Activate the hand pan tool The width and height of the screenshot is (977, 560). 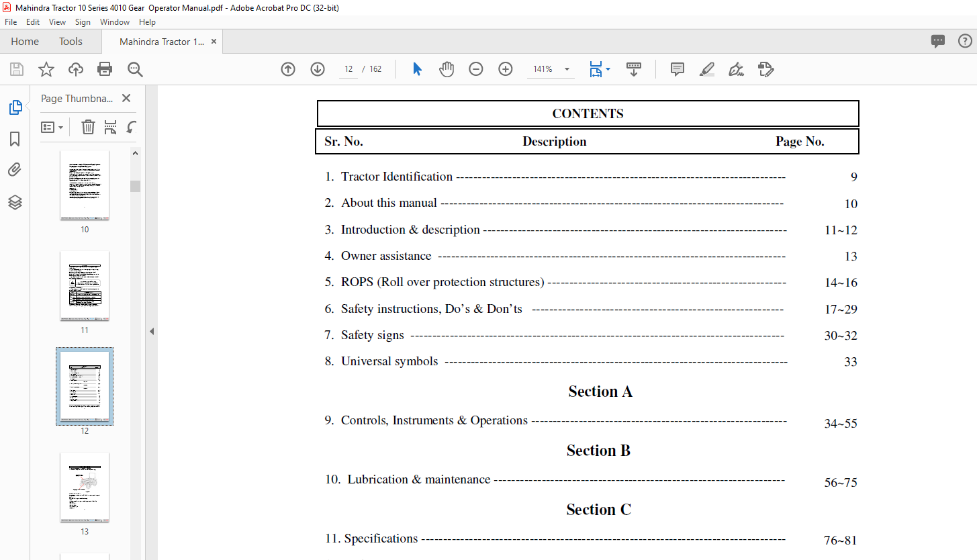pos(447,69)
